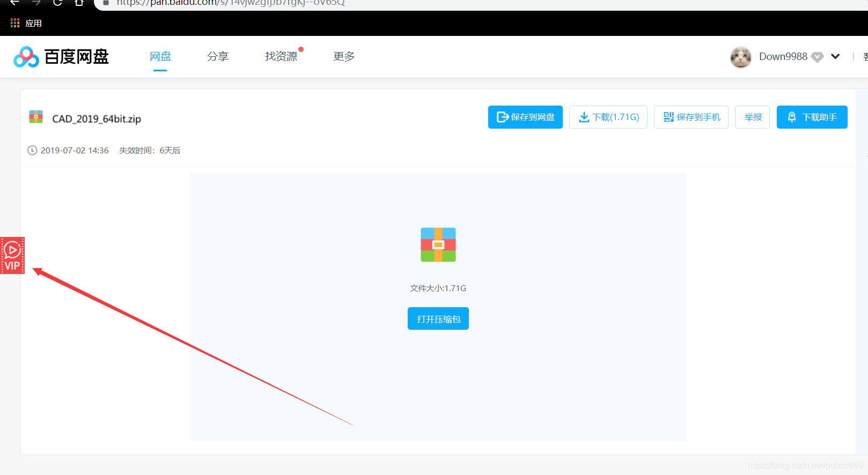Image resolution: width=868 pixels, height=475 pixels.
Task: Open the 网盘 tab
Action: (160, 56)
